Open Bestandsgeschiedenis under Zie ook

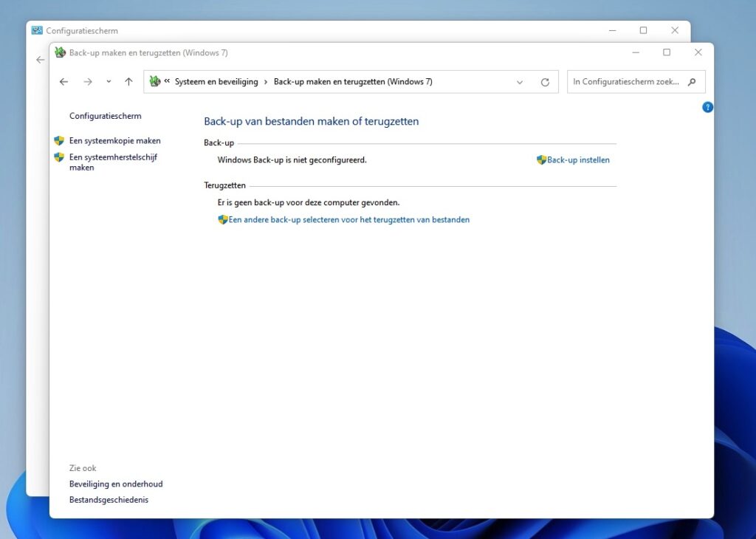(x=109, y=500)
